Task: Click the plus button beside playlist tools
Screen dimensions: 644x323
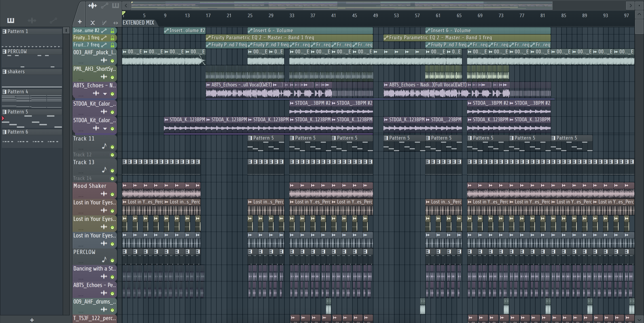Action: 80,22
